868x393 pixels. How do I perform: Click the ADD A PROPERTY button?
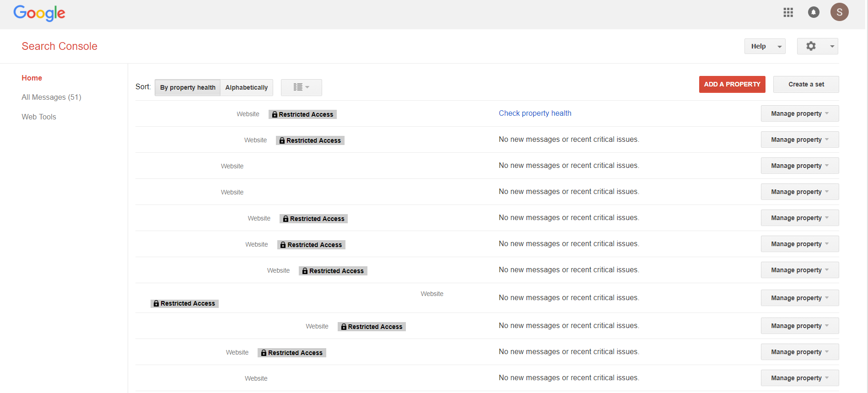pos(732,84)
